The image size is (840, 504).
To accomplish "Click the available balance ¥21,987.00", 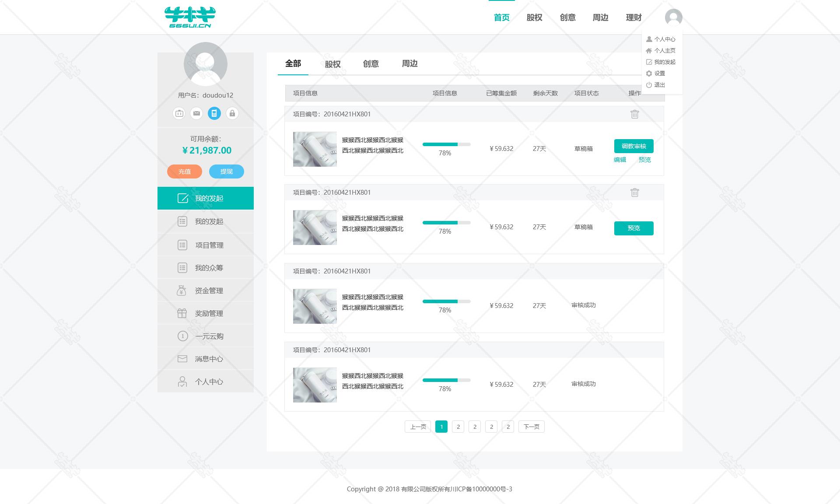I will point(206,150).
